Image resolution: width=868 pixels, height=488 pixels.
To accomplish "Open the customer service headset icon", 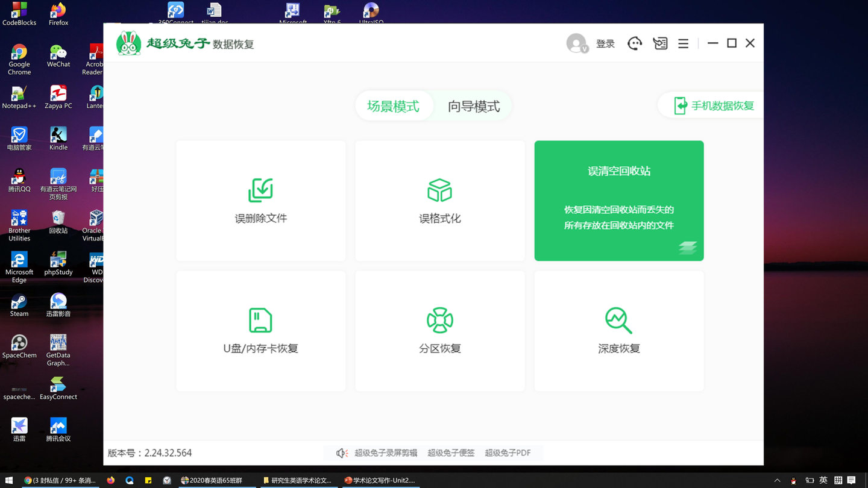I will [x=634, y=43].
